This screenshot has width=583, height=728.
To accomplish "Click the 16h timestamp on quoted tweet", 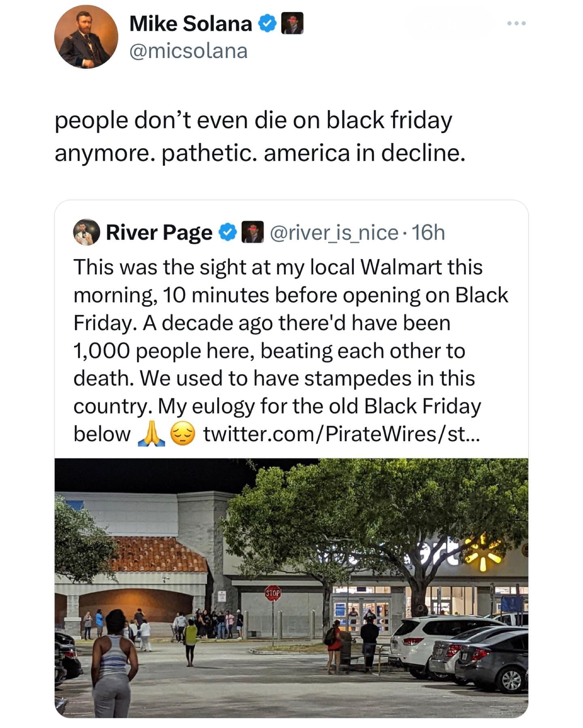I will coord(428,233).
